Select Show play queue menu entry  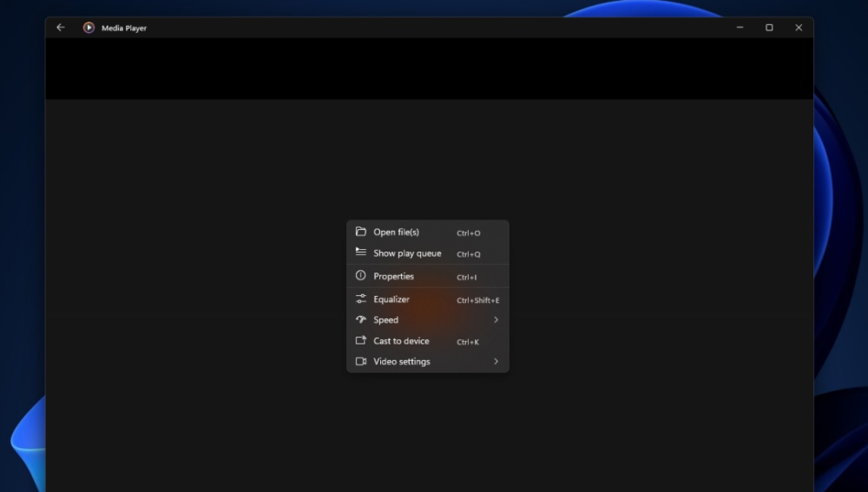point(427,253)
